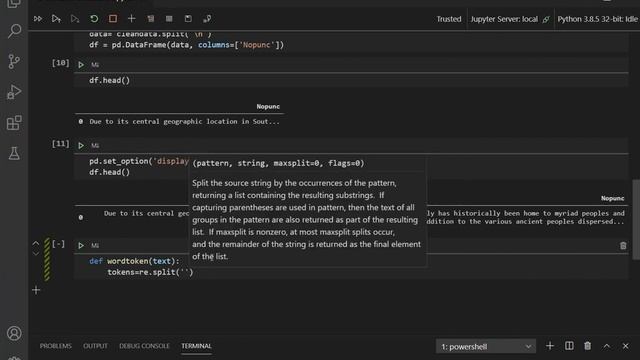
Task: Run all notebook cells
Action: [x=38, y=19]
